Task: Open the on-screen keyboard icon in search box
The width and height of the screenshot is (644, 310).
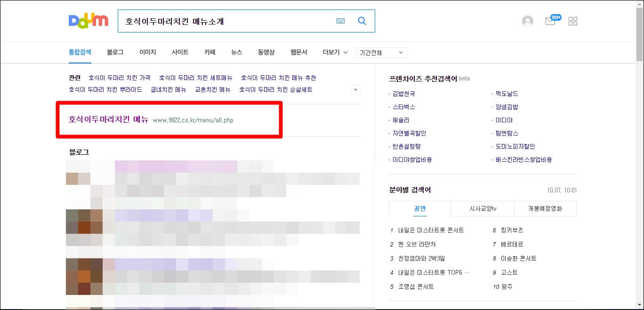Action: coord(340,21)
